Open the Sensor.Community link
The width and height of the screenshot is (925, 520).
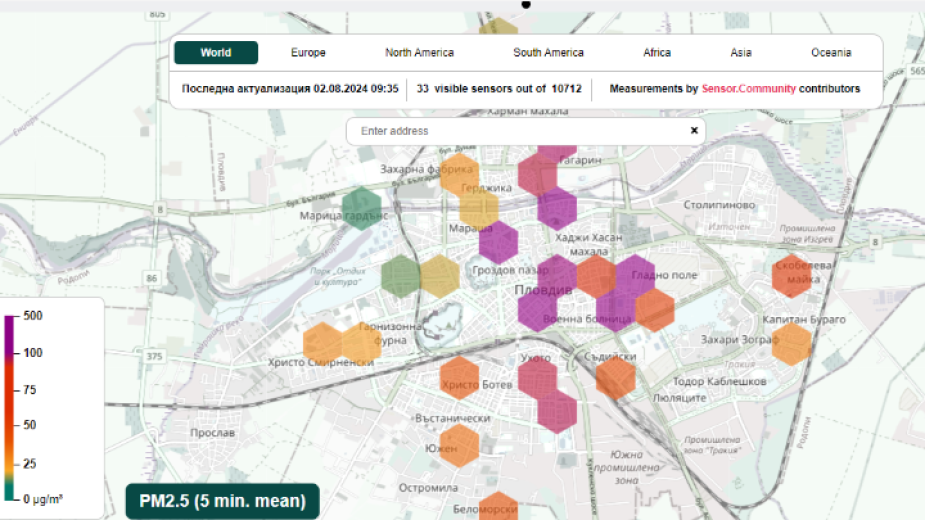748,89
